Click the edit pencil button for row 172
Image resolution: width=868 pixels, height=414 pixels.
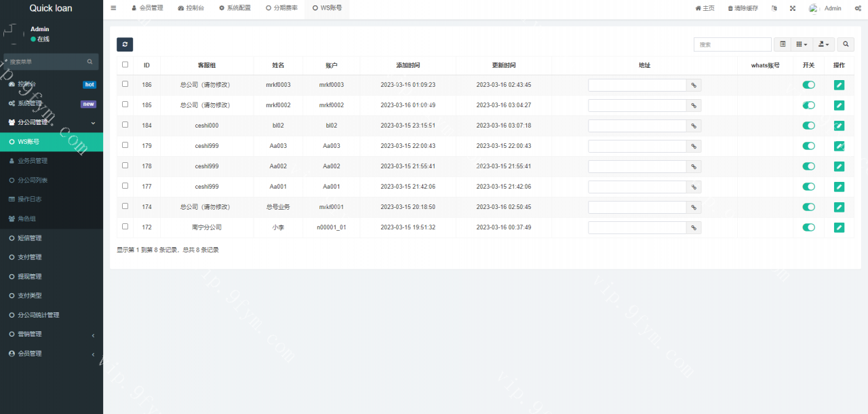(839, 227)
